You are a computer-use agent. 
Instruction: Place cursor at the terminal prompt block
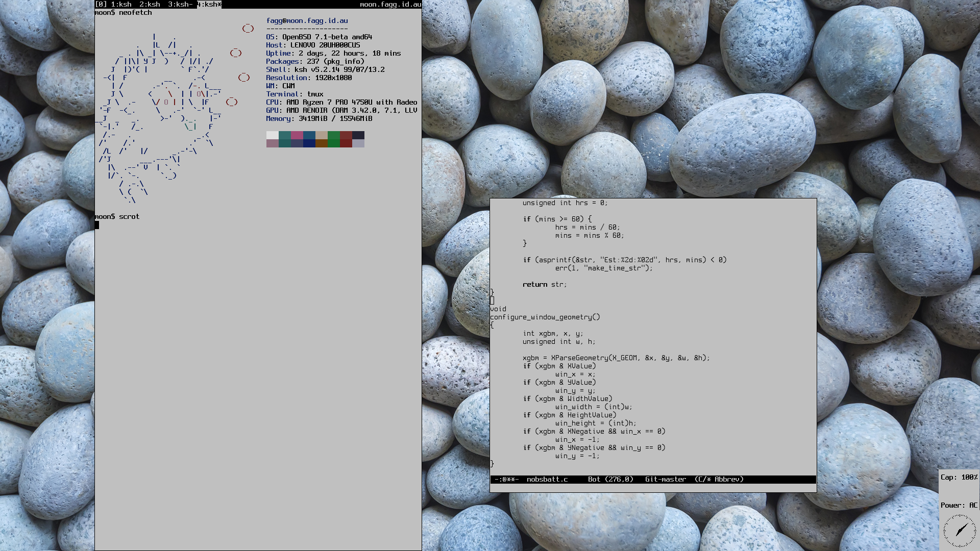(x=97, y=225)
